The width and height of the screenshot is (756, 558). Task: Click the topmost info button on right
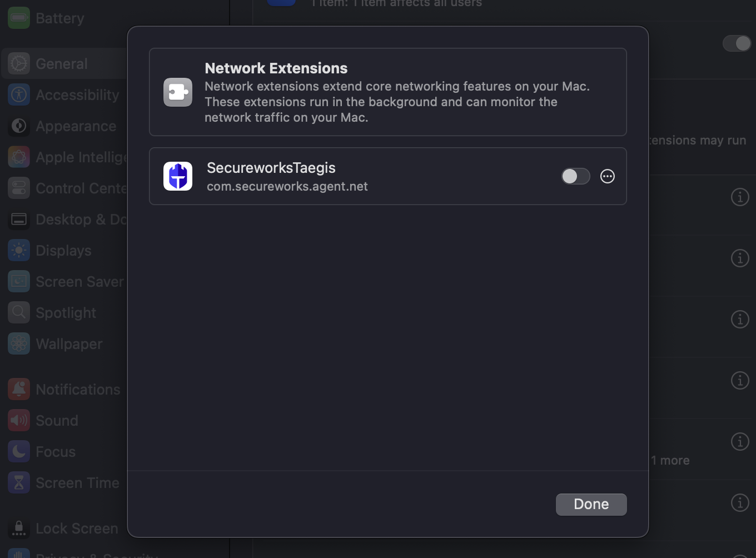pos(739,197)
